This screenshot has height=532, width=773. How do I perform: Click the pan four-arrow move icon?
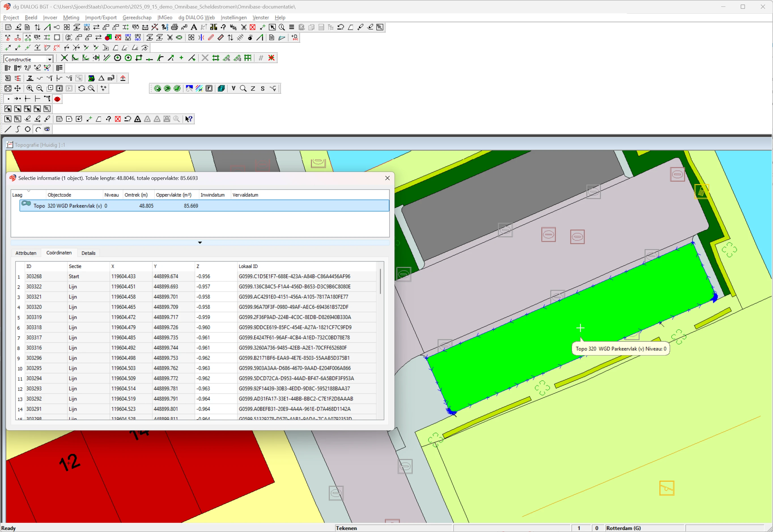17,89
